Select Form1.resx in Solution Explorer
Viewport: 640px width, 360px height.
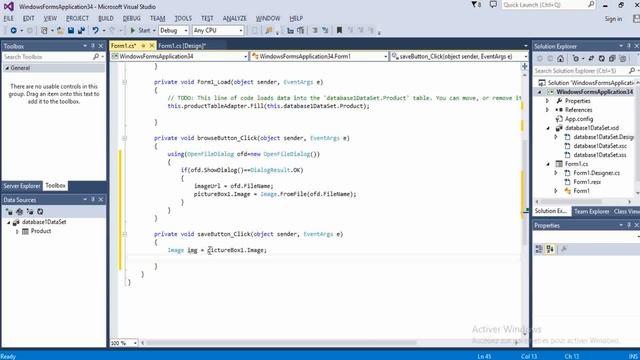click(x=587, y=182)
